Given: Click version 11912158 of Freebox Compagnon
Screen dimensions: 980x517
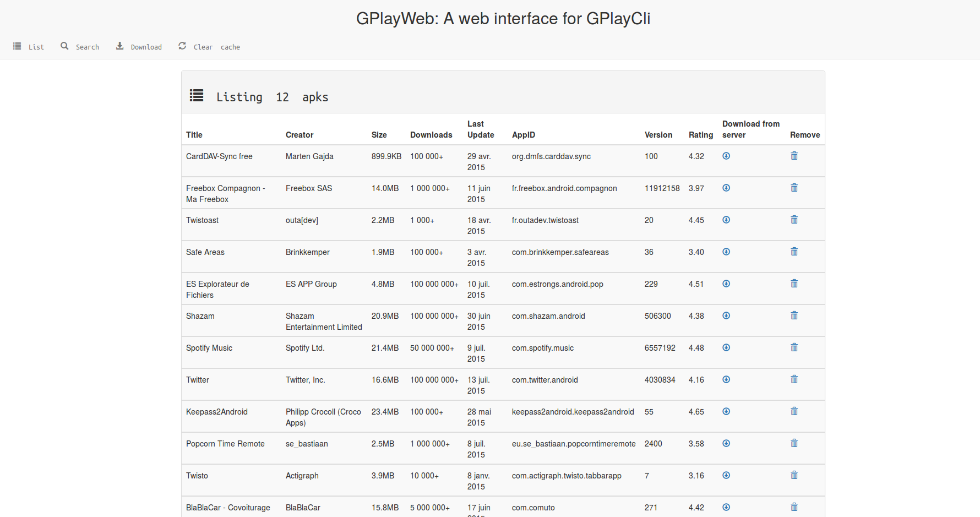Looking at the screenshot, I should tap(662, 188).
